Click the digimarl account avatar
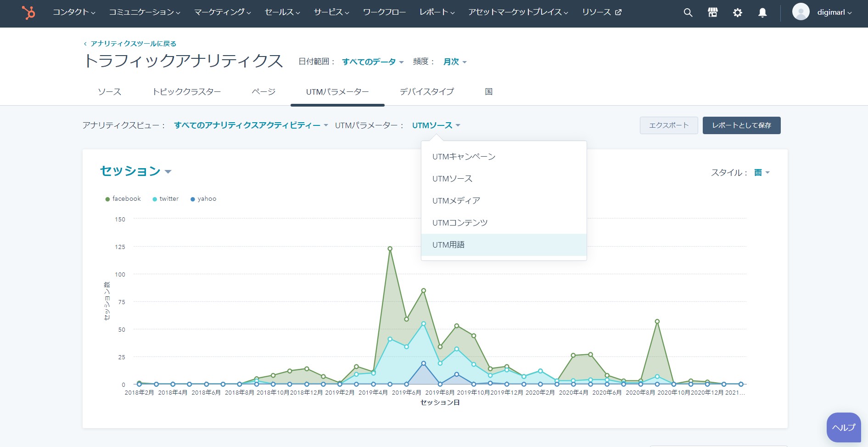Image resolution: width=868 pixels, height=447 pixels. (x=801, y=12)
